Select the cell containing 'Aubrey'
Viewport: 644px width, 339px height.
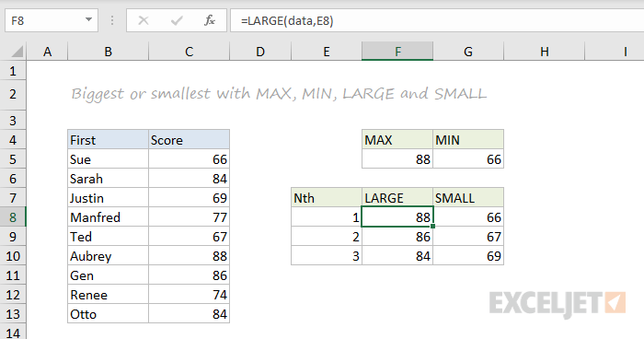point(108,256)
